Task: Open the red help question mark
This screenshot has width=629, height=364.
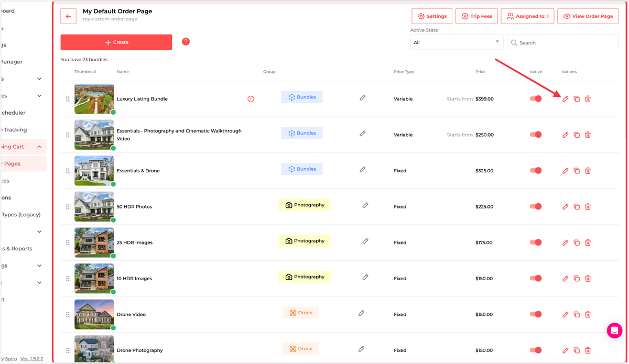Action: 186,42
